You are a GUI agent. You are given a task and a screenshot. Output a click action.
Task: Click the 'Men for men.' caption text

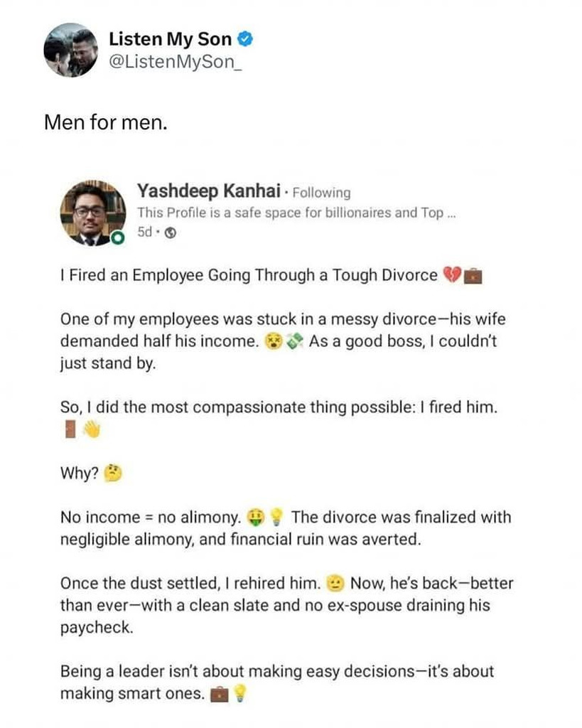(107, 122)
